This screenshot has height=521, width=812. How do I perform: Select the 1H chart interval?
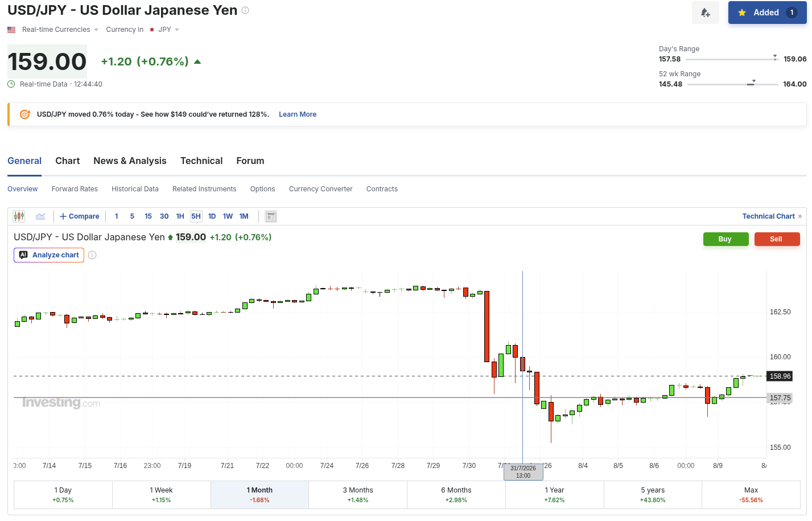tap(180, 216)
